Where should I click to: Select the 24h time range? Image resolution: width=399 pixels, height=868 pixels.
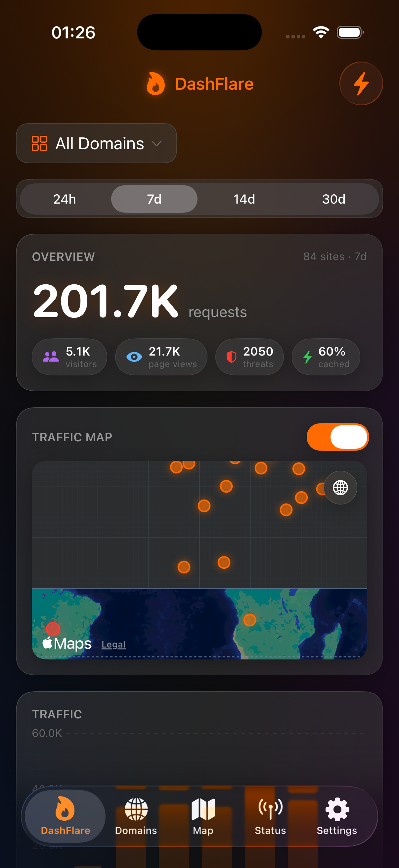pyautogui.click(x=65, y=199)
